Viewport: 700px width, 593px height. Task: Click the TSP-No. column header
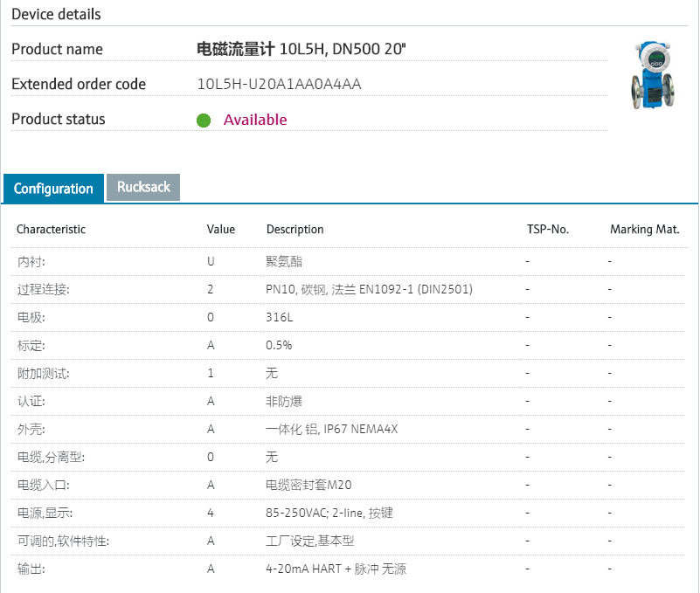(547, 230)
